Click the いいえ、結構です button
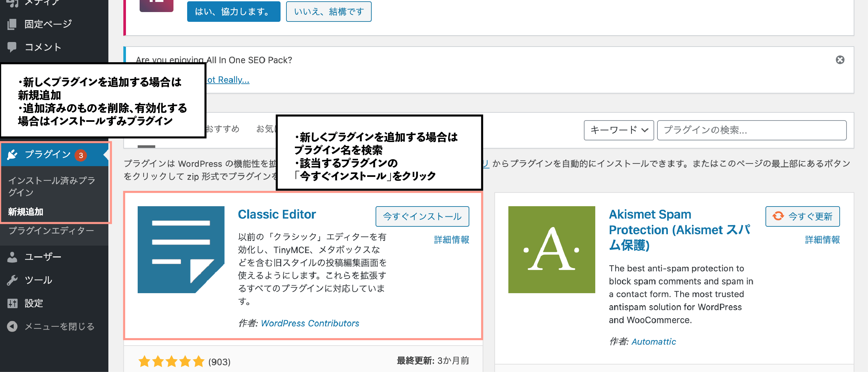The height and width of the screenshot is (372, 868). pyautogui.click(x=328, y=12)
